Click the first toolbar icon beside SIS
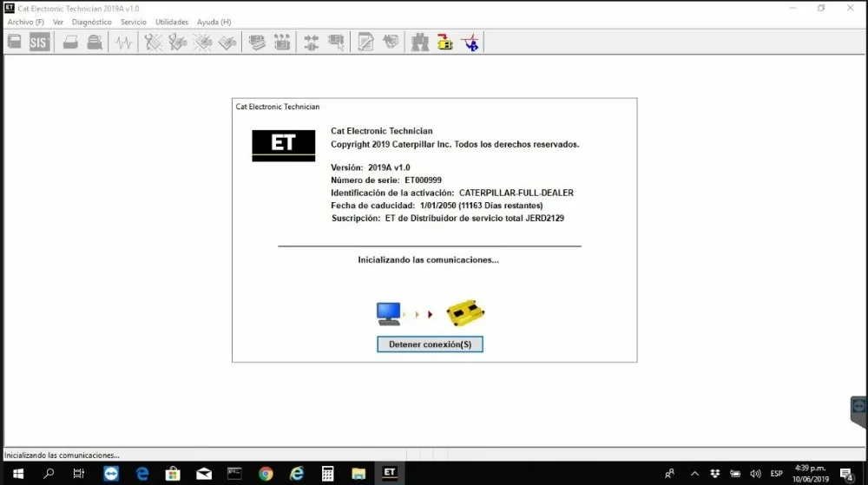The image size is (868, 485). coord(15,42)
